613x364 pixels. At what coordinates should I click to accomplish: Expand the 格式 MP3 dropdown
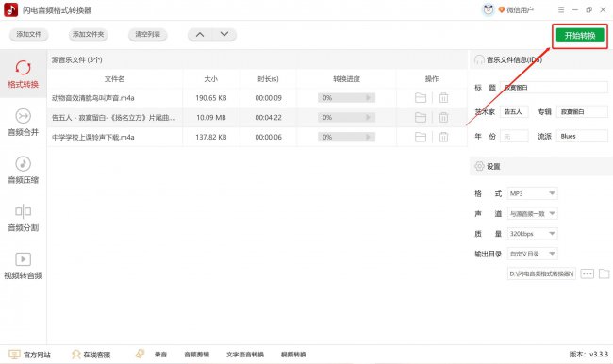(533, 193)
